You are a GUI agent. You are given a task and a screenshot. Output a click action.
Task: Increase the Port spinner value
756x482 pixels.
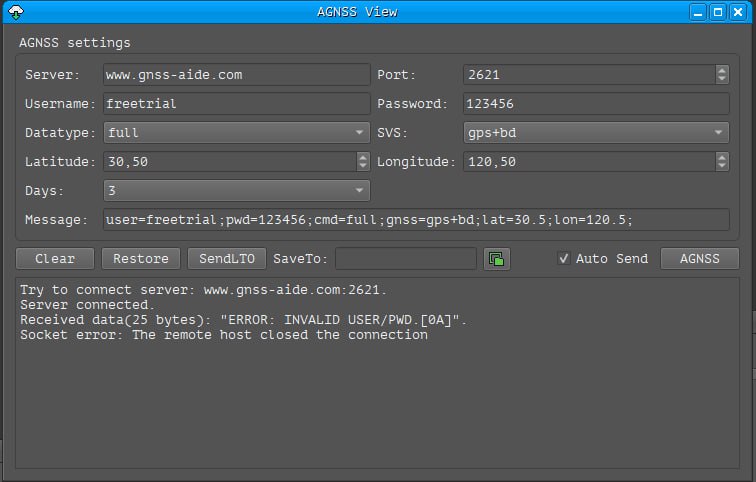tap(721, 70)
